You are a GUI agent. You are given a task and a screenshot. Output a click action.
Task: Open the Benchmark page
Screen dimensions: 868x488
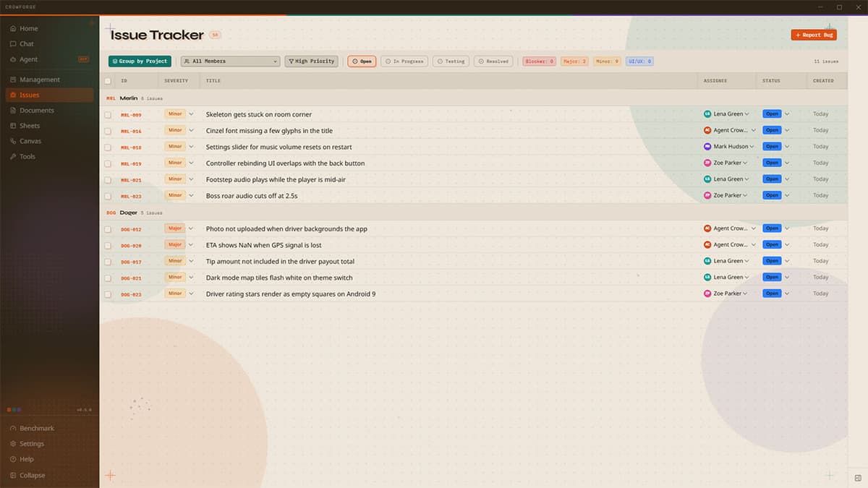point(49,428)
